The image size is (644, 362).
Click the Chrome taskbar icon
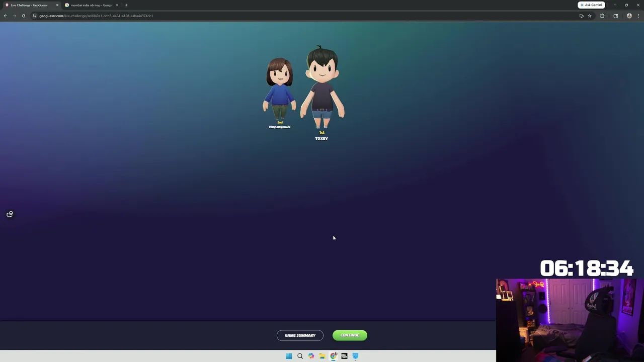333,356
